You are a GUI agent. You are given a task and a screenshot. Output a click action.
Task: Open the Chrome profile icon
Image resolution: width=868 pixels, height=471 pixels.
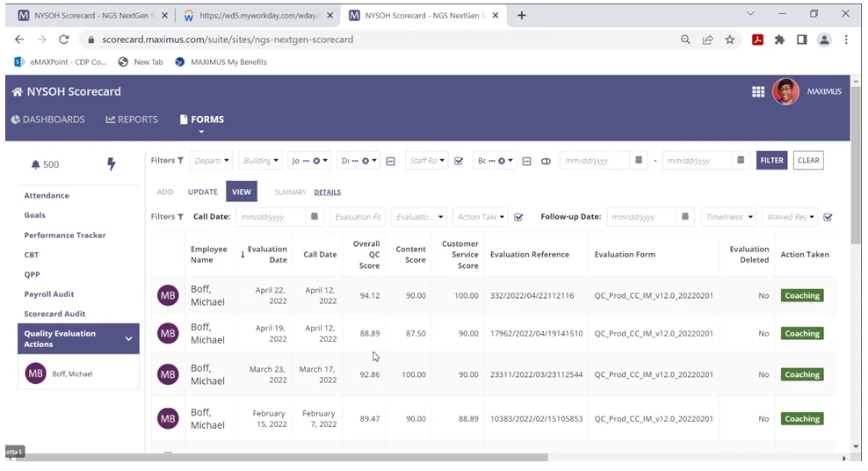point(824,40)
